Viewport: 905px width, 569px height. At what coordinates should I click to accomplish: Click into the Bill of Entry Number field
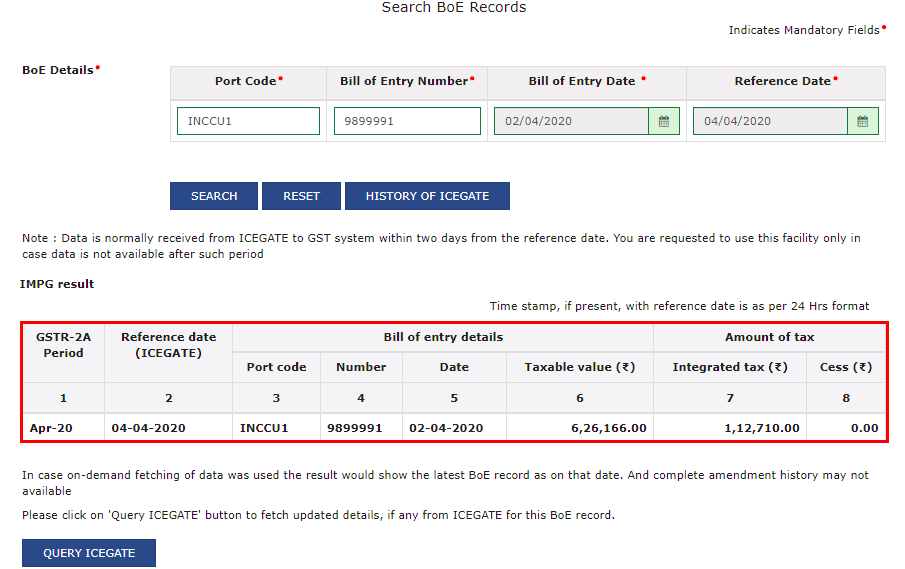click(407, 121)
